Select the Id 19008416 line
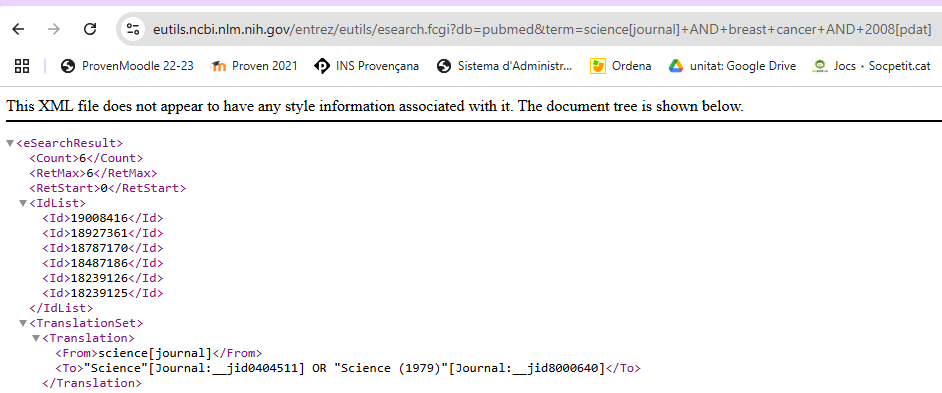 (x=103, y=218)
